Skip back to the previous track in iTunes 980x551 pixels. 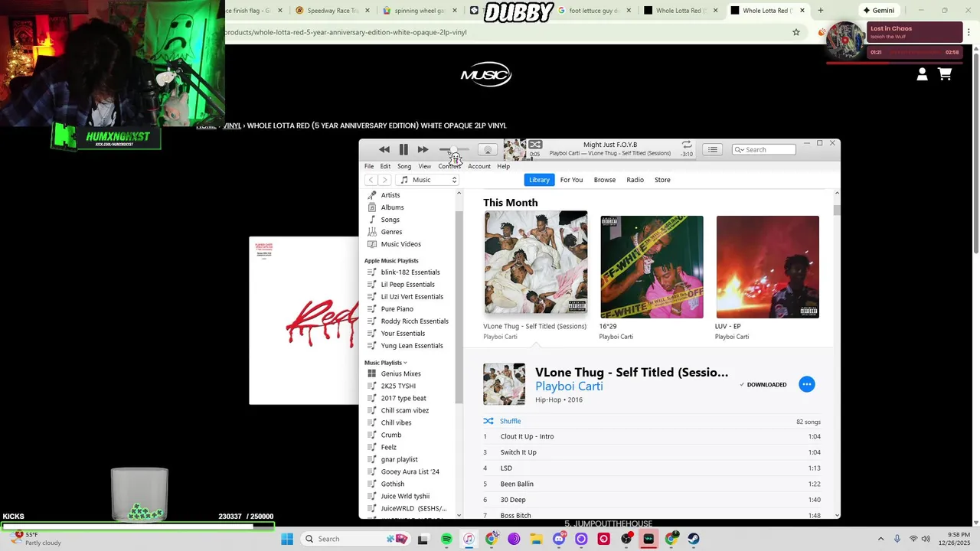[x=384, y=150]
